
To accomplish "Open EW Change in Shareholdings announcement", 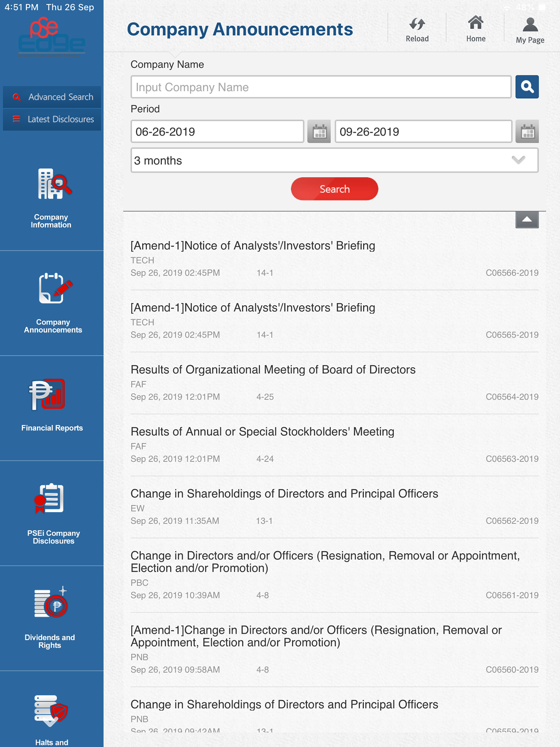I will tap(334, 507).
